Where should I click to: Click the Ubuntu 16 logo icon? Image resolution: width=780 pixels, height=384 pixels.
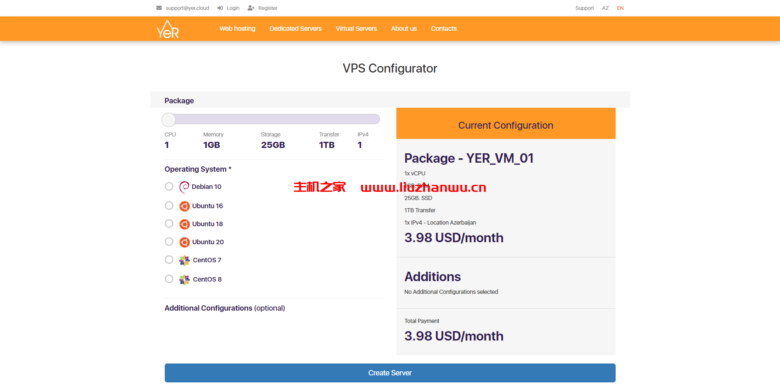tap(184, 206)
